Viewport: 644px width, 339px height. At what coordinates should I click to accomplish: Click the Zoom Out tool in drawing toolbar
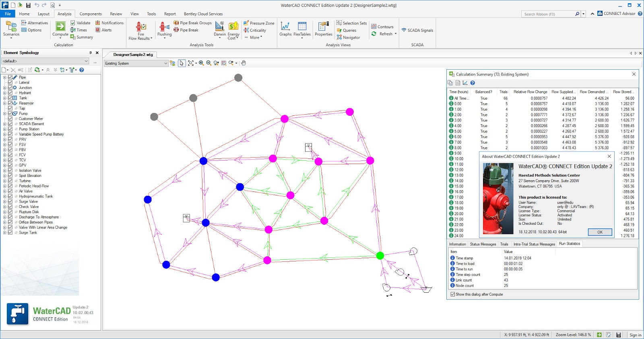208,63
